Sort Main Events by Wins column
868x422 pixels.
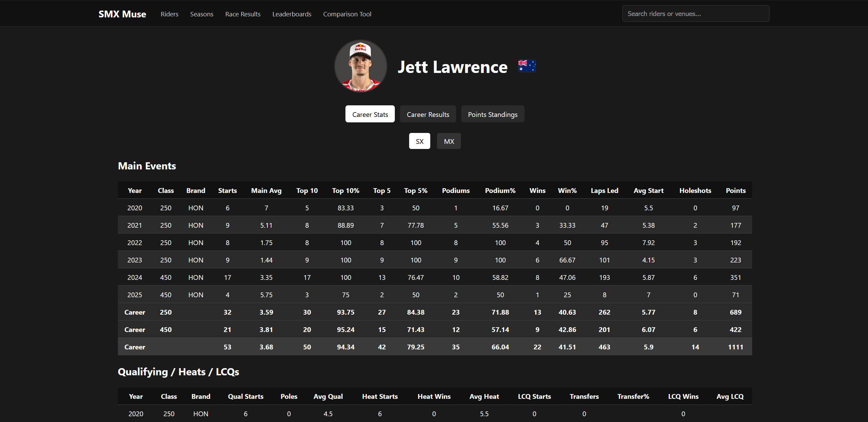(x=537, y=190)
